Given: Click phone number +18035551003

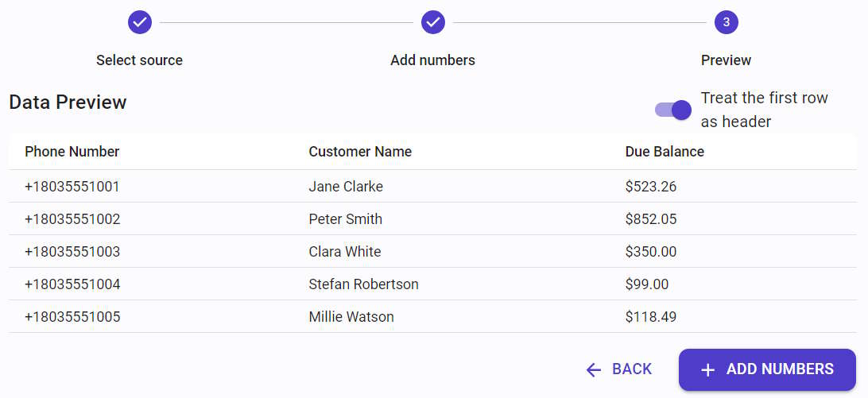Looking at the screenshot, I should click(x=72, y=252).
